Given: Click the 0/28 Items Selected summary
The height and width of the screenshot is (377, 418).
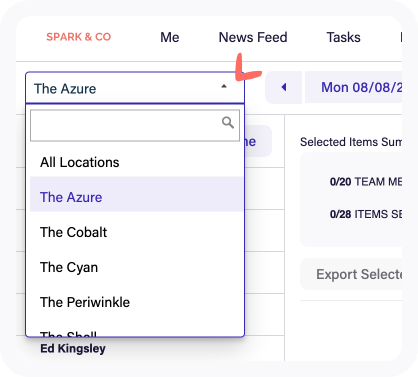Looking at the screenshot, I should (x=366, y=214).
